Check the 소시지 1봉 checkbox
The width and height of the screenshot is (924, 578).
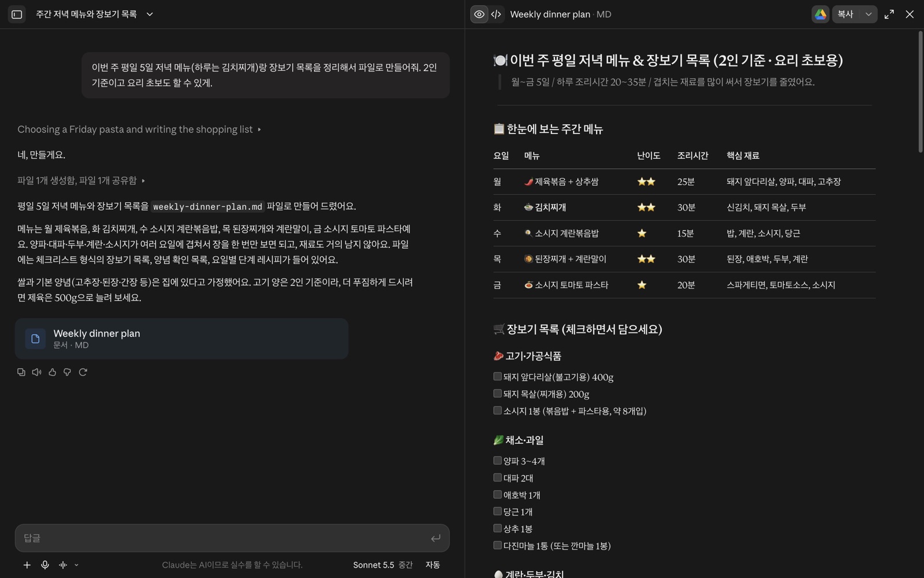pos(497,410)
